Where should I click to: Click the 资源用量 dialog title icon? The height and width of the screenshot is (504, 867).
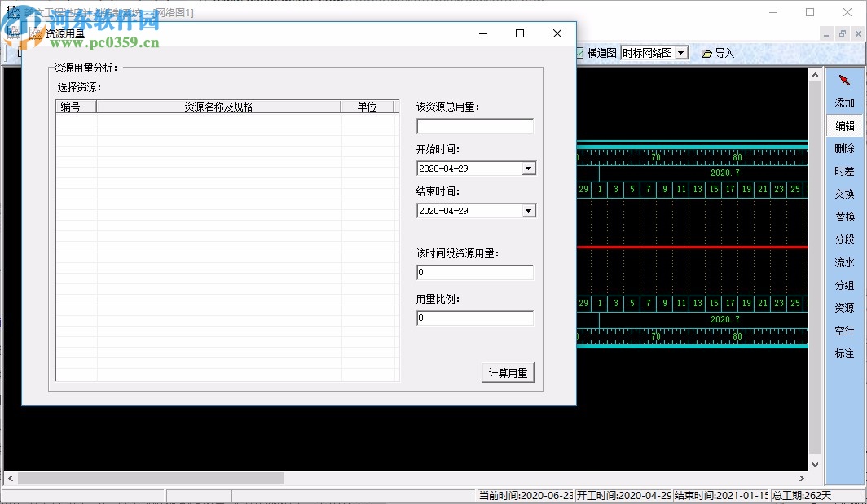point(35,33)
